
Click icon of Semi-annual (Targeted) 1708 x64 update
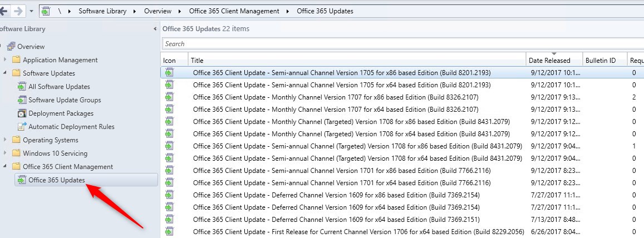click(x=169, y=158)
